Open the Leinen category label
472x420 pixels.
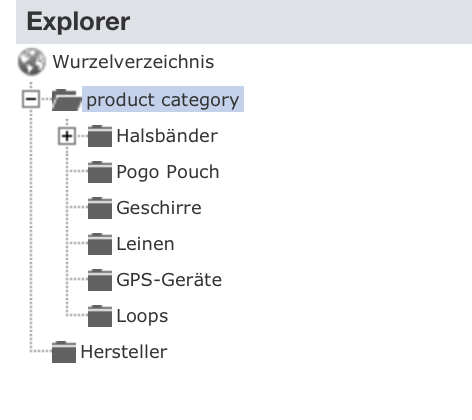tap(145, 244)
